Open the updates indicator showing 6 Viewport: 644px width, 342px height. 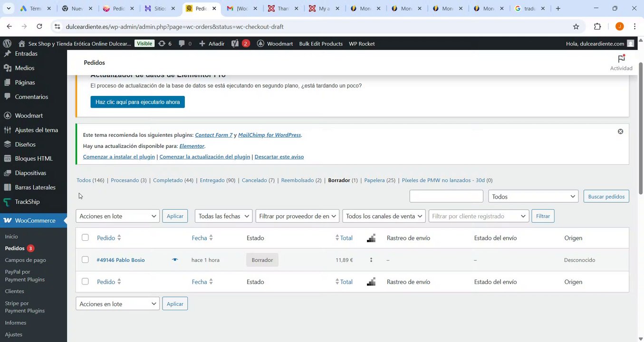(164, 44)
